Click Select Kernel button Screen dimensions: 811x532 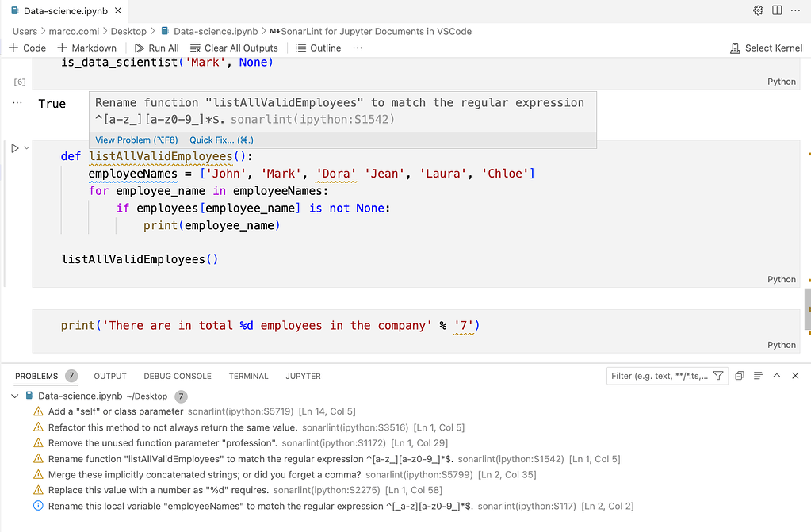coord(766,48)
